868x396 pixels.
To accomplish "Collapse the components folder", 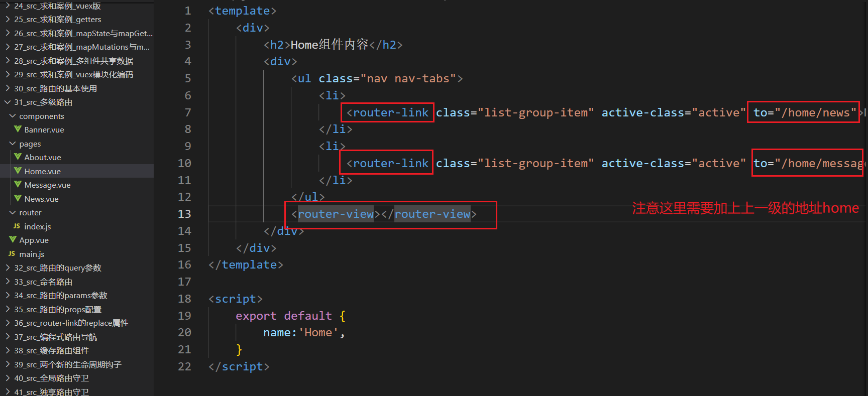I will 13,116.
